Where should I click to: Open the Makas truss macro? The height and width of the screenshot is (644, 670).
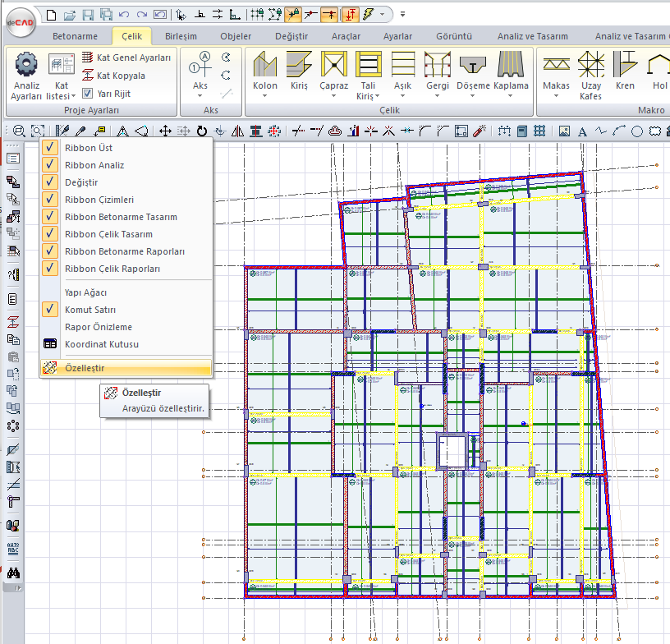coord(556,65)
